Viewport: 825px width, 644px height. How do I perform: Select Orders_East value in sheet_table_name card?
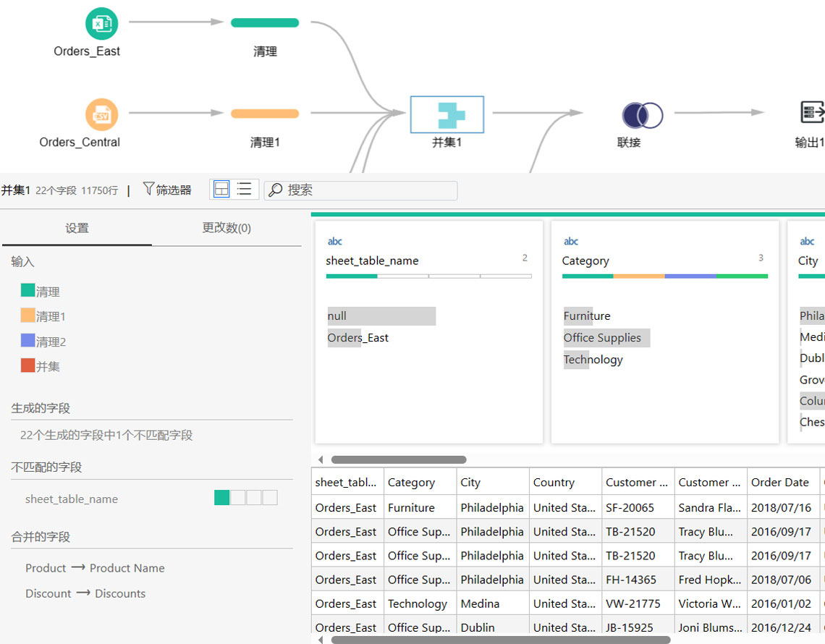(357, 338)
